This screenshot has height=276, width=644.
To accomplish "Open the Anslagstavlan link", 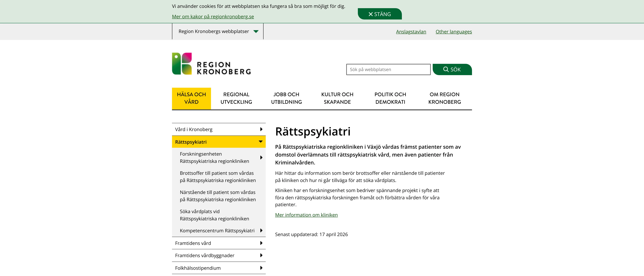I will [411, 31].
